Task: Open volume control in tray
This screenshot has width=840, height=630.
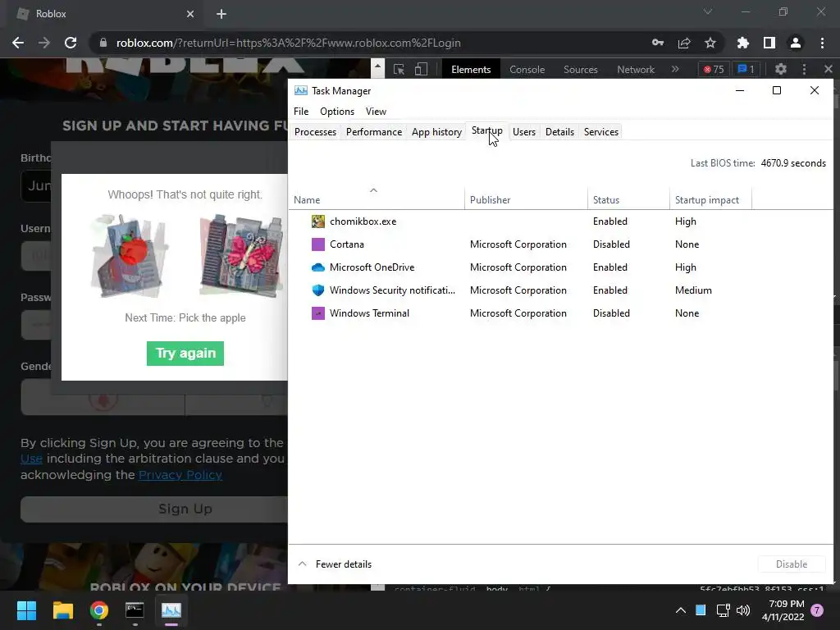Action: click(743, 610)
